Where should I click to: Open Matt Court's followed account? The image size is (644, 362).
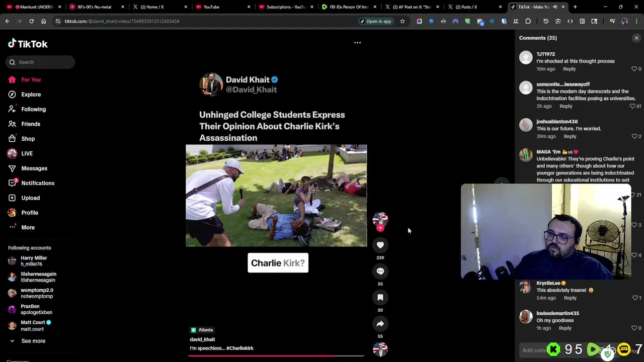click(x=30, y=325)
